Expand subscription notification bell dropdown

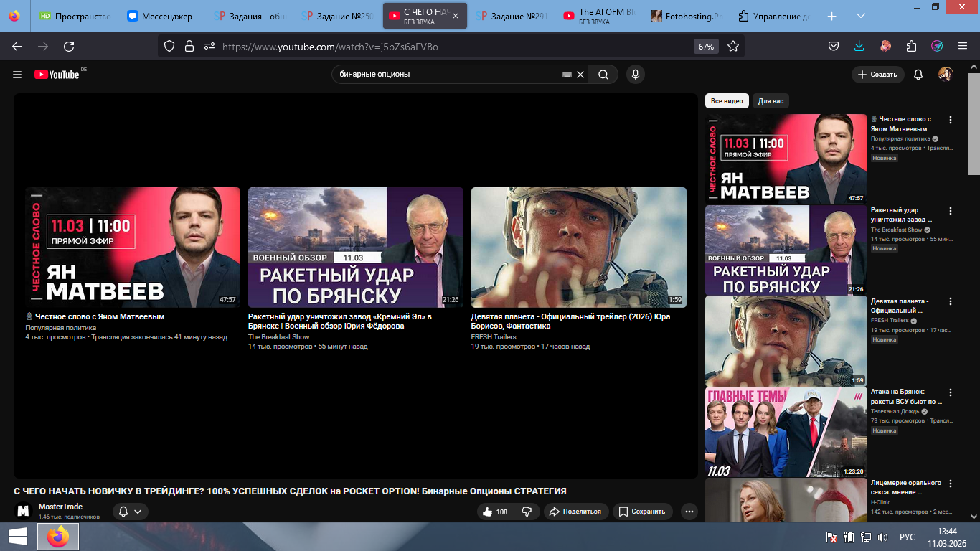130,512
